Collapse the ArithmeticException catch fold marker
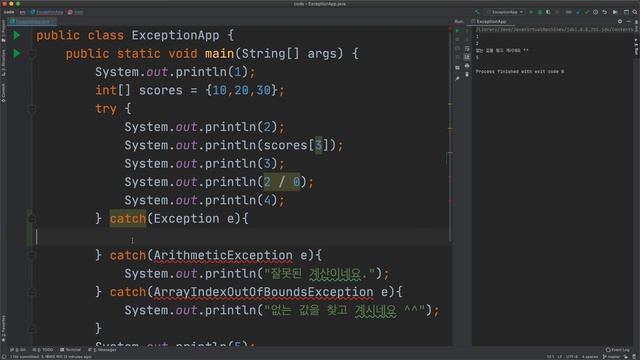 coord(32,256)
